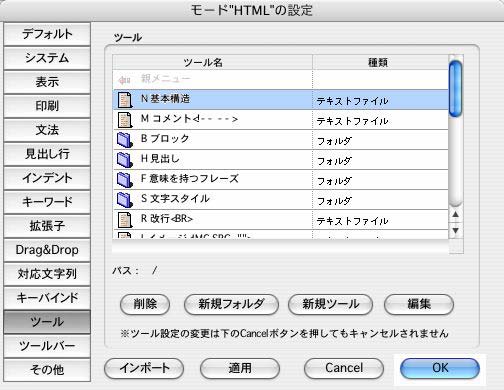
Task: Select the H 見出し row name
Action: (x=160, y=159)
